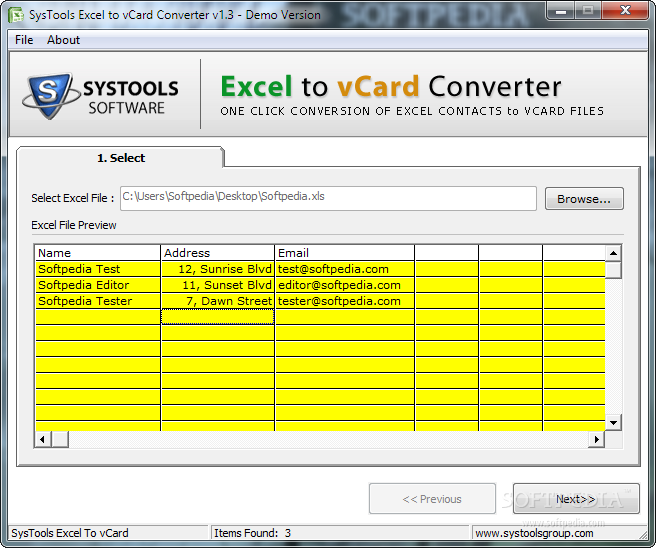Click the 'Items Found: 3' status text
656x548 pixels.
(x=252, y=533)
